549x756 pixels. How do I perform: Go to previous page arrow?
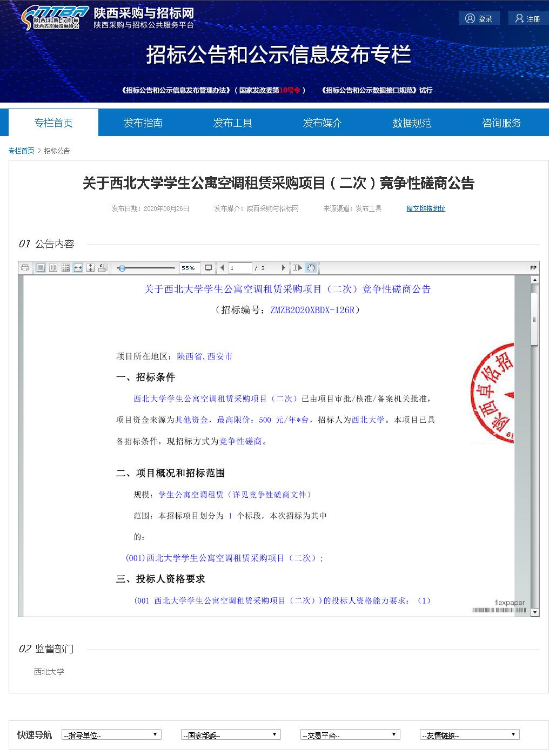[x=222, y=268]
